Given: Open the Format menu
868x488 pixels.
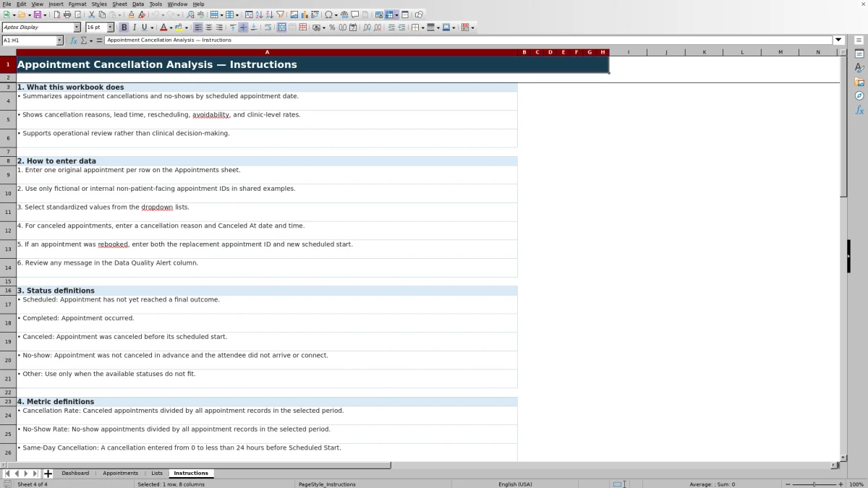Looking at the screenshot, I should click(77, 4).
